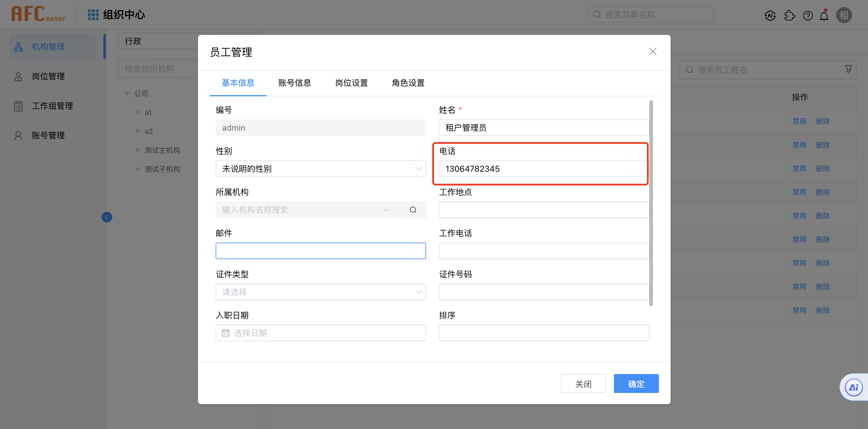The width and height of the screenshot is (868, 429).
Task: Expand the 测试主机构 tree node
Action: coord(138,150)
